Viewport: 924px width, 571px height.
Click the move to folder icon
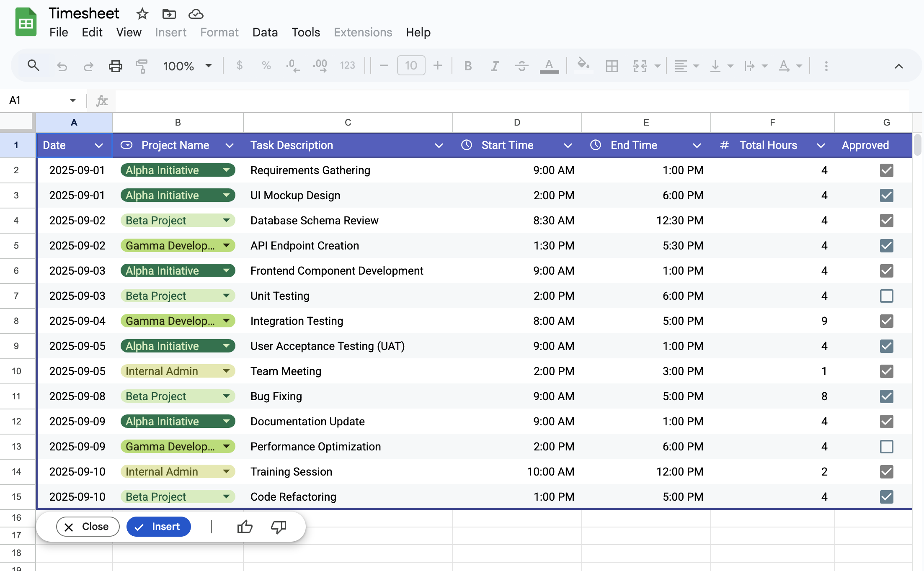coord(169,14)
